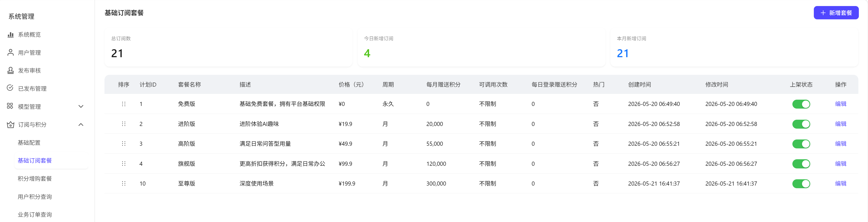Click the 每月赠送积分 column header
The height and width of the screenshot is (222, 868).
(x=443, y=84)
